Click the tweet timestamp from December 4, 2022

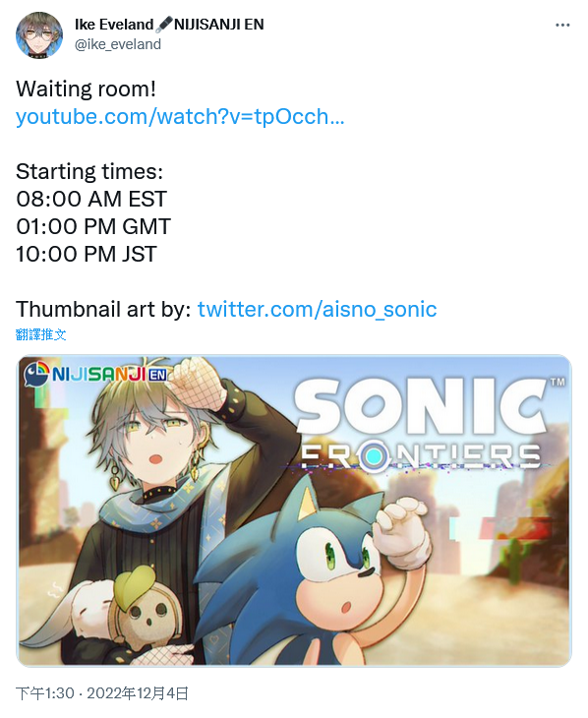pos(102,693)
